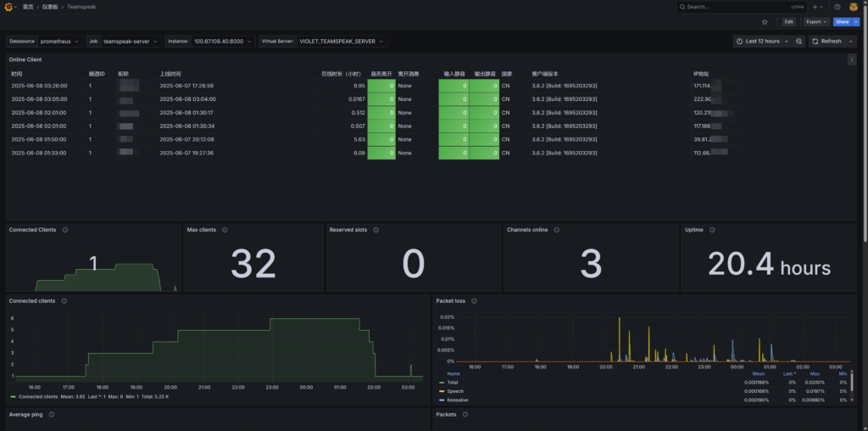
Task: Sort table by 时间 column header
Action: tap(17, 74)
